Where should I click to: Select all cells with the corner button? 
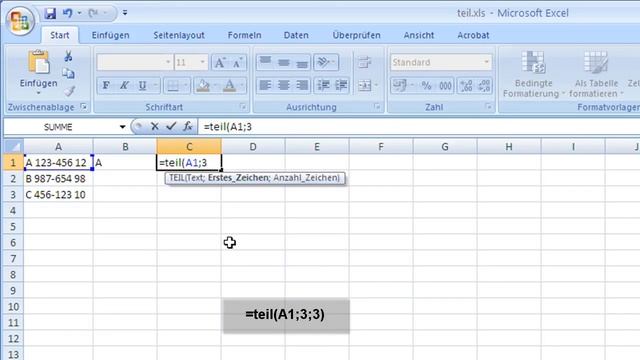click(13, 147)
